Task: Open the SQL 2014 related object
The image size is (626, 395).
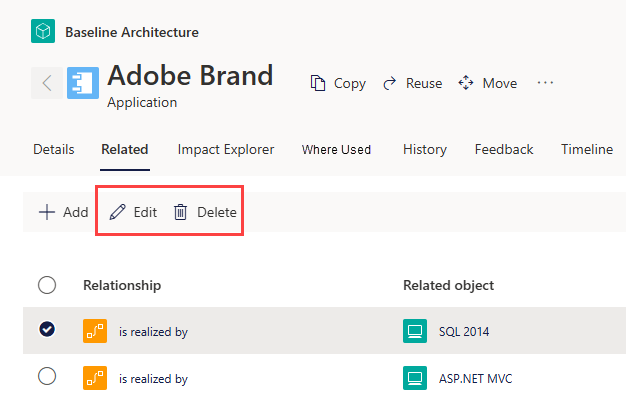Action: 464,331
